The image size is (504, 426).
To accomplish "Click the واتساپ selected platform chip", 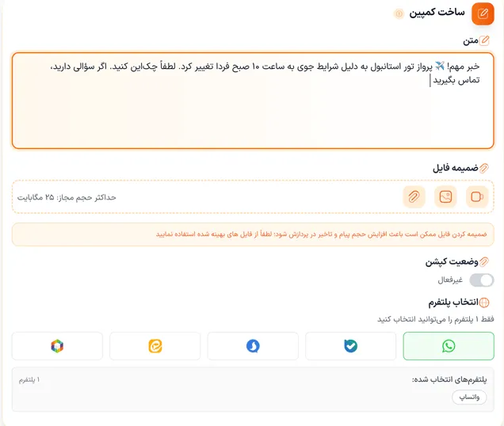I will [469, 397].
